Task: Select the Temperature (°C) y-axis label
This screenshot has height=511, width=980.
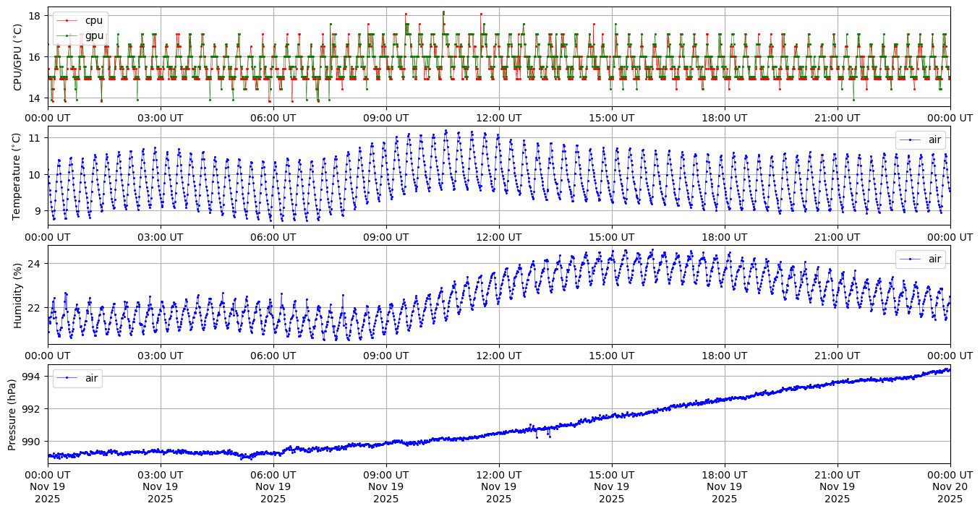Action: (18, 176)
